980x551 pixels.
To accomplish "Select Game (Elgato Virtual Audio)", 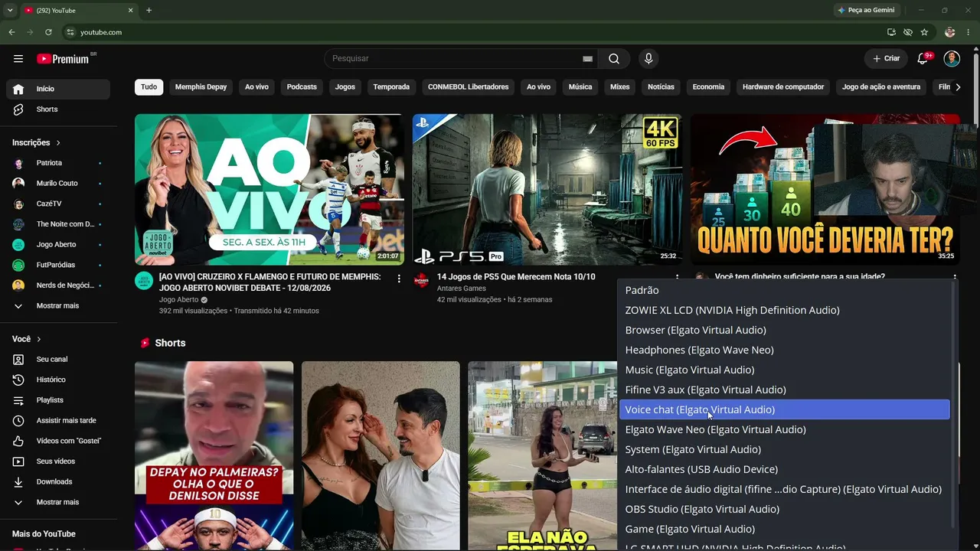I will (x=784, y=529).
